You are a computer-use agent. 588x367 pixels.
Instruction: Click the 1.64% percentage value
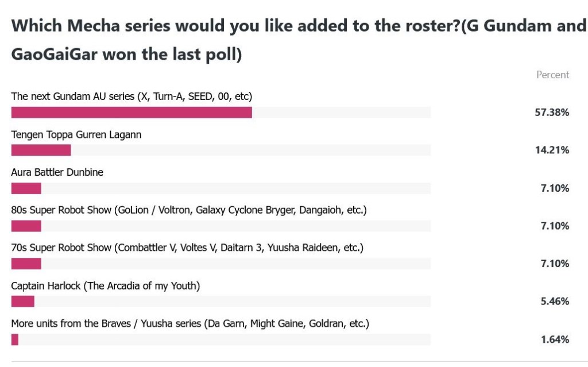click(555, 339)
